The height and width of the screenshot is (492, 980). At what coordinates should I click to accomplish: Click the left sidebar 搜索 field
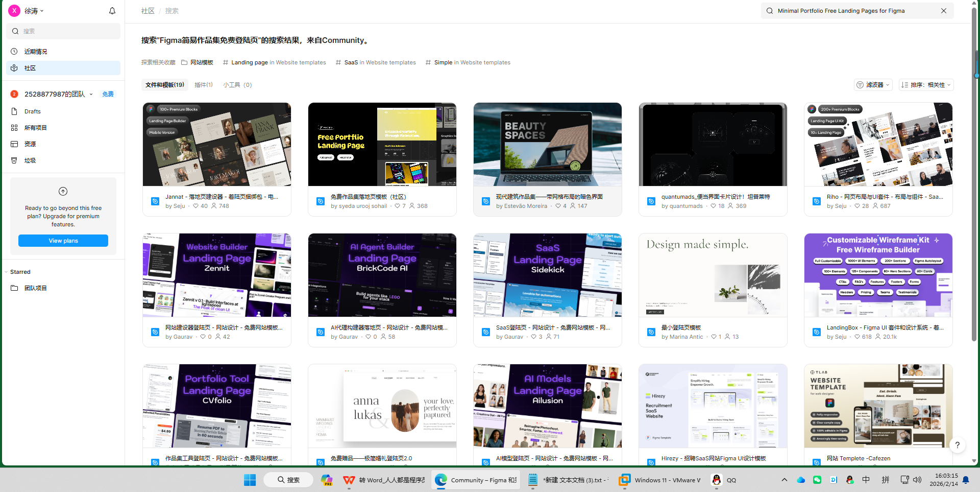[x=63, y=31]
